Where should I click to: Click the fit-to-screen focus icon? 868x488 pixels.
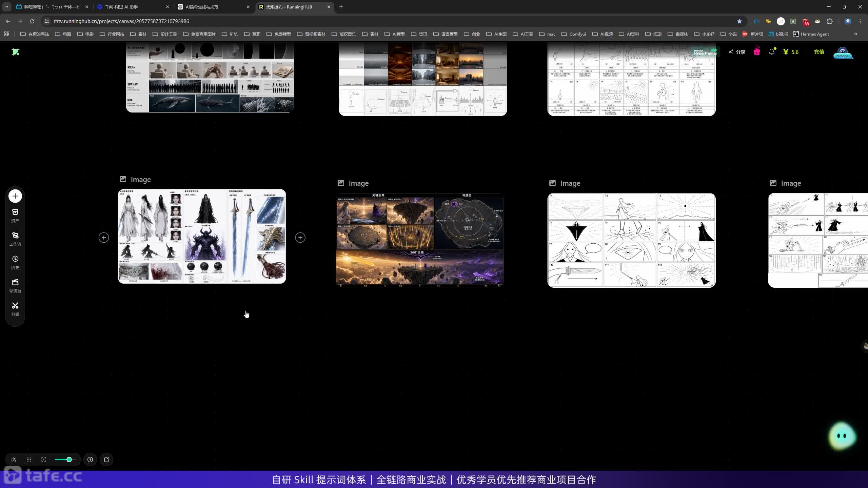tap(44, 460)
